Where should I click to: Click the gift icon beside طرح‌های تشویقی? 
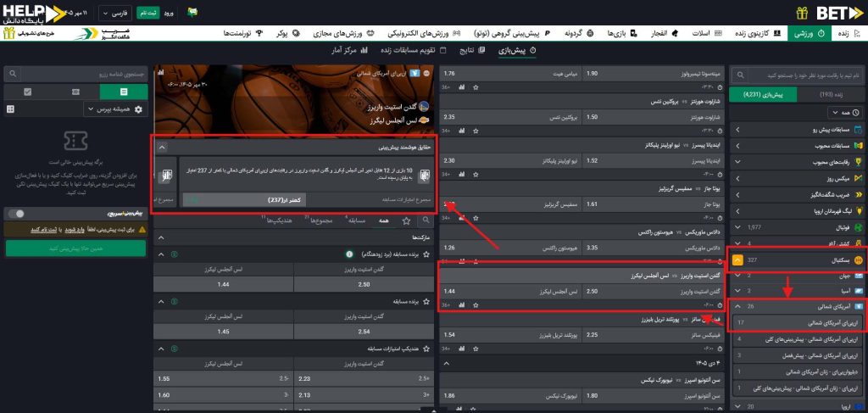tap(8, 33)
